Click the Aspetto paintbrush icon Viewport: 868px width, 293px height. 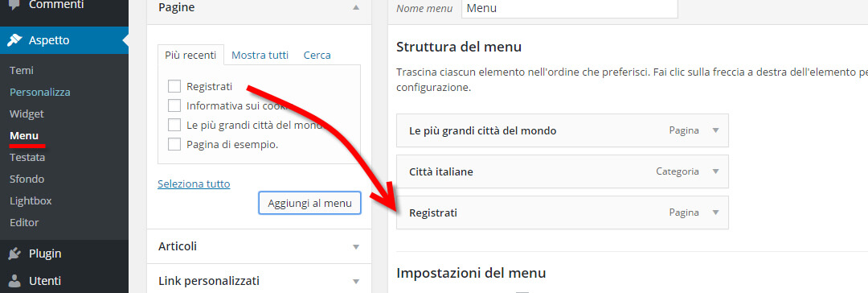(15, 40)
